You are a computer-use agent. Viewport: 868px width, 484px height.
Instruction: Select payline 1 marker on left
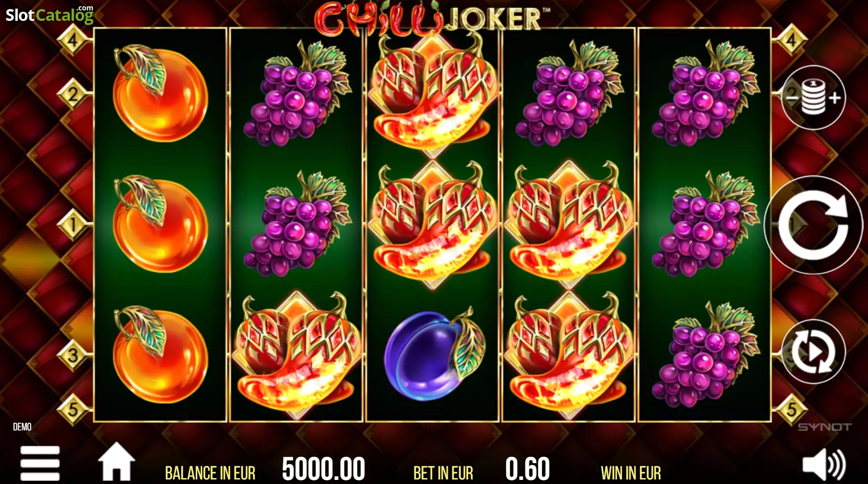[x=73, y=224]
